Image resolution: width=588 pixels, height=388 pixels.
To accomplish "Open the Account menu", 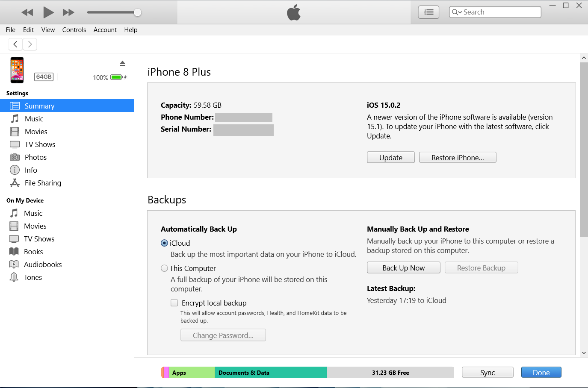I will pyautogui.click(x=105, y=30).
